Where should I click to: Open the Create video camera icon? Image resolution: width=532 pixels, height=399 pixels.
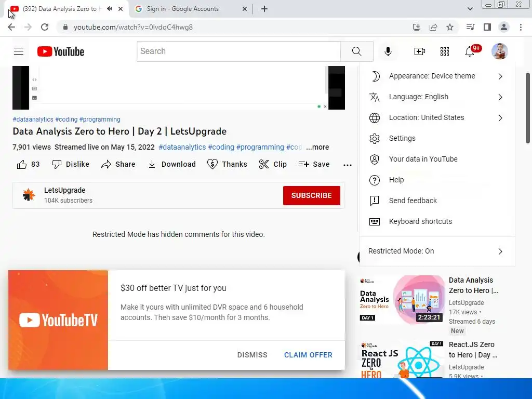tap(419, 51)
